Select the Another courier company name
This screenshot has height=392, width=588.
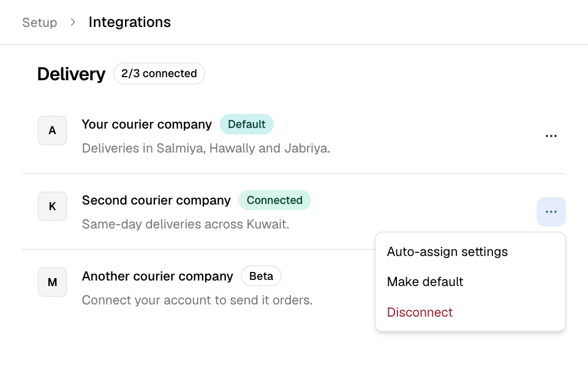click(157, 276)
